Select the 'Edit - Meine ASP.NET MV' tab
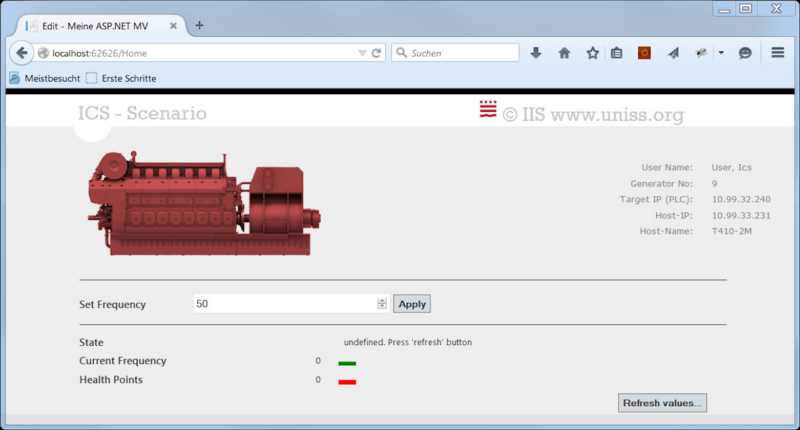This screenshot has height=430, width=800. pos(97,25)
